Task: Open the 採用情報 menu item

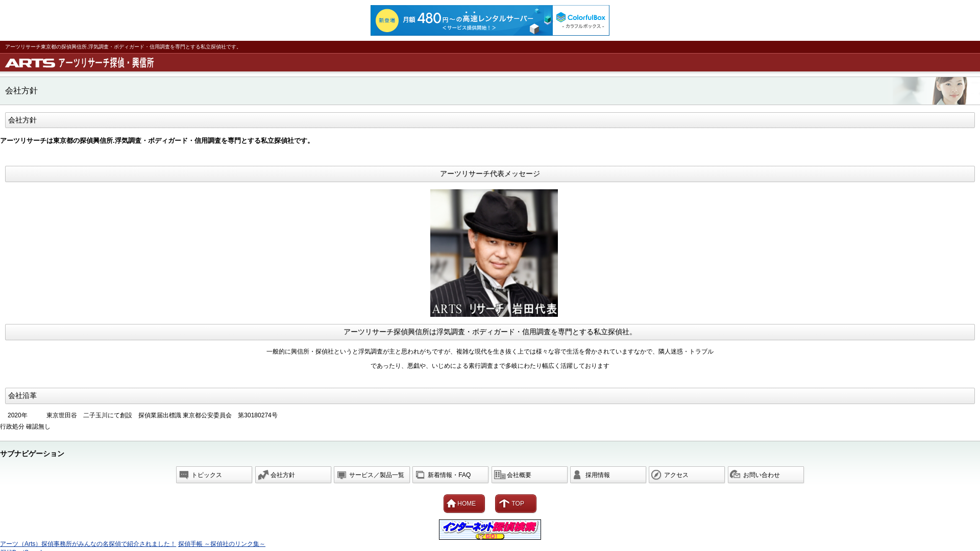Action: (x=608, y=475)
